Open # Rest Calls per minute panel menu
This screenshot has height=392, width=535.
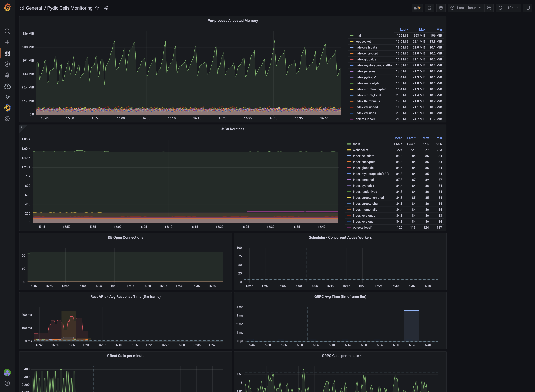point(125,356)
